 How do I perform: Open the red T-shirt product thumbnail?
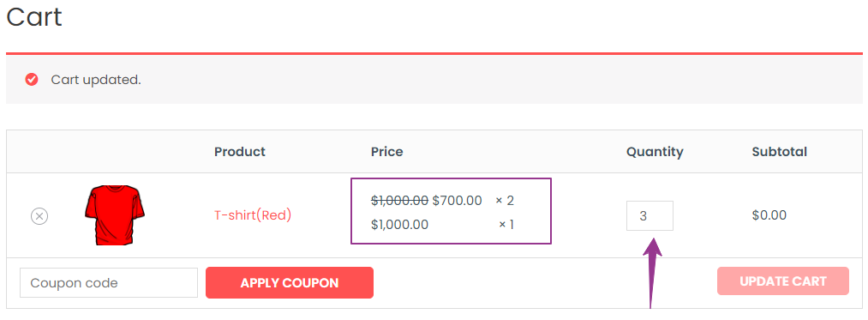pos(115,215)
